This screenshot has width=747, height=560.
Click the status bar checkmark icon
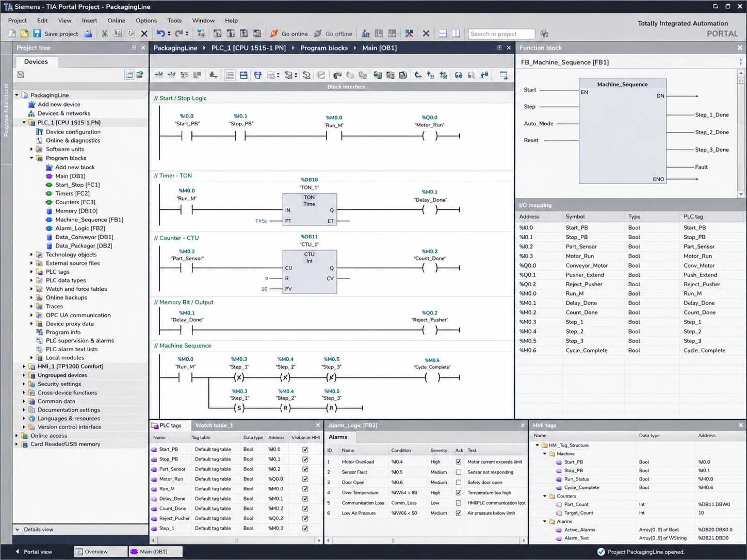coord(601,552)
